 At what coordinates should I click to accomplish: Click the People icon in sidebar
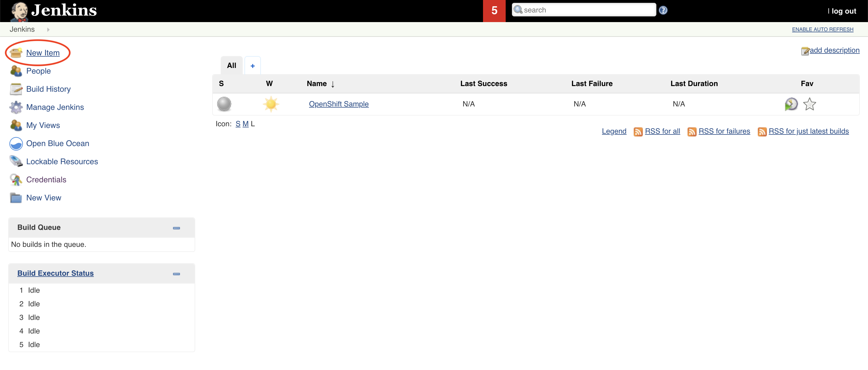point(16,71)
